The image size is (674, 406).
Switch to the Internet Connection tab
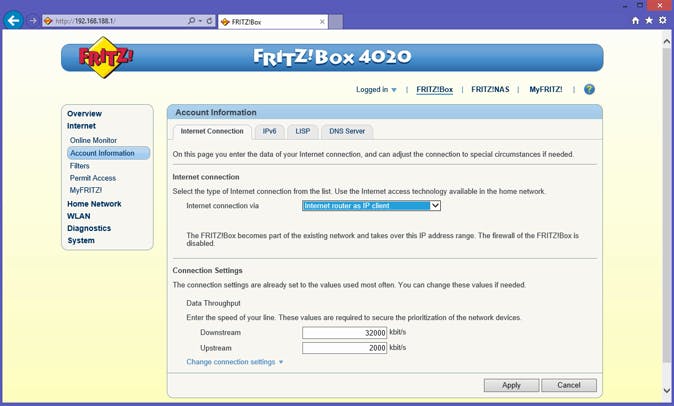click(x=212, y=131)
